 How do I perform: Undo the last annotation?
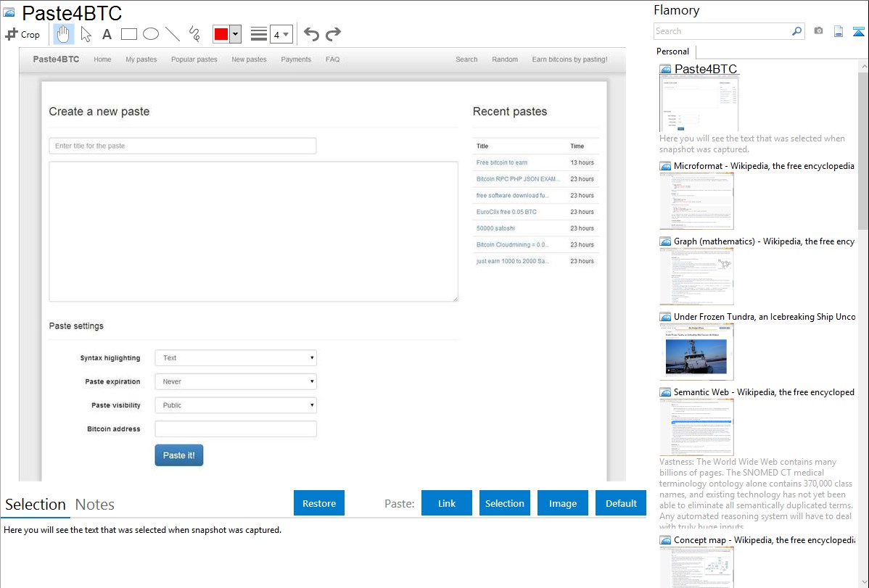pos(311,34)
